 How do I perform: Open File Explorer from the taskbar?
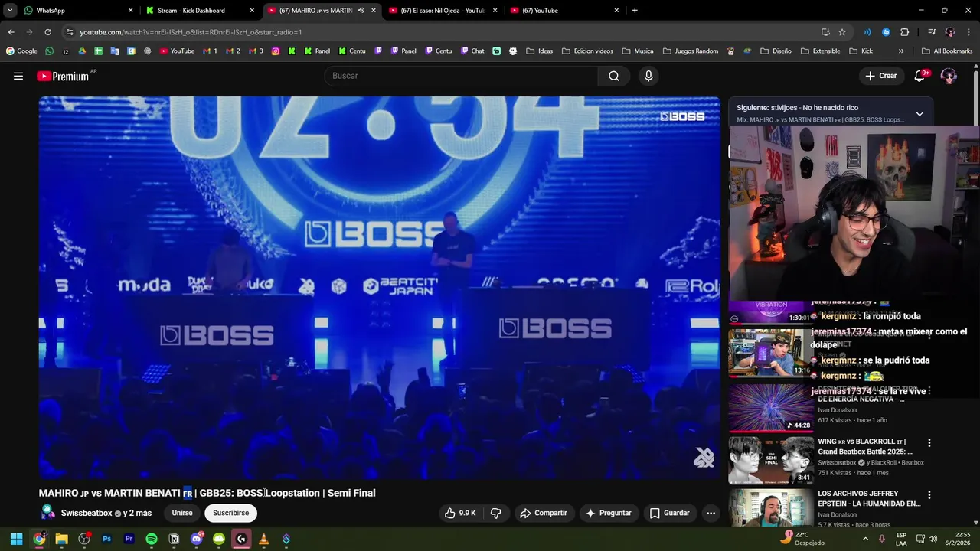pos(61,539)
